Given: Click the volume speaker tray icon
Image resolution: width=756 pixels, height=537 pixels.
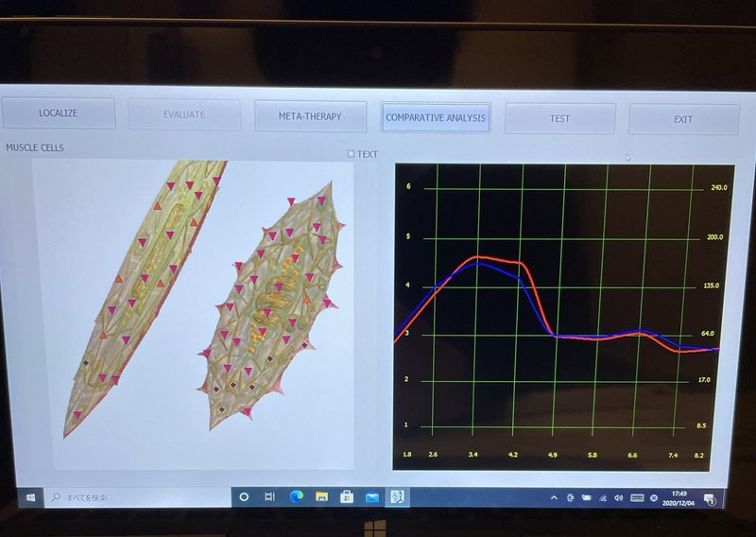Looking at the screenshot, I should pos(619,498).
